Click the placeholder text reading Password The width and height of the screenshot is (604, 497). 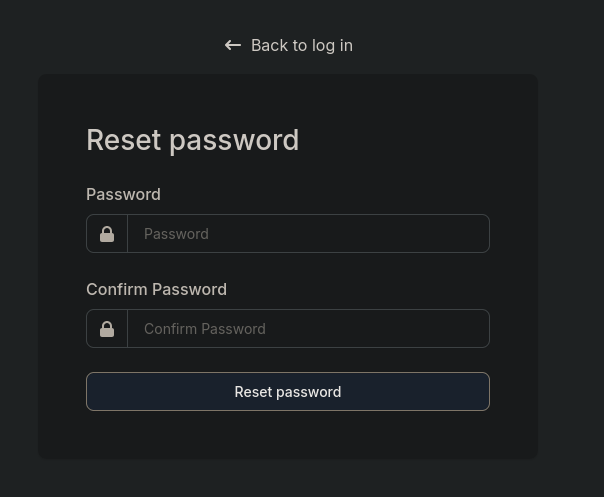[x=176, y=234]
